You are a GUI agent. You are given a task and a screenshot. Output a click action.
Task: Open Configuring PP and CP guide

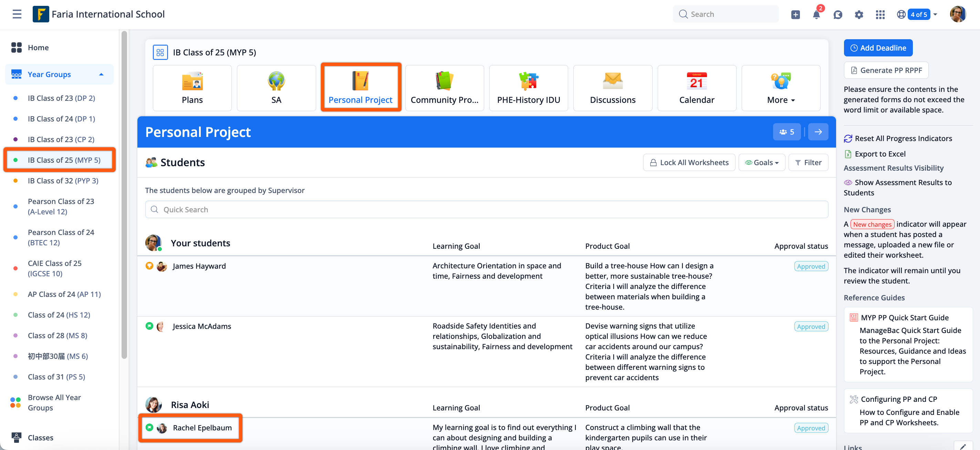899,399
